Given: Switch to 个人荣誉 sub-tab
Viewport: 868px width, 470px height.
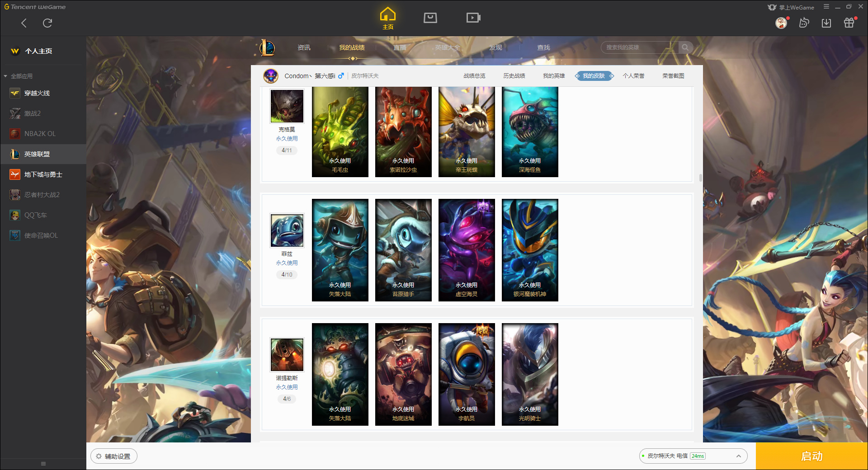Looking at the screenshot, I should pyautogui.click(x=633, y=76).
